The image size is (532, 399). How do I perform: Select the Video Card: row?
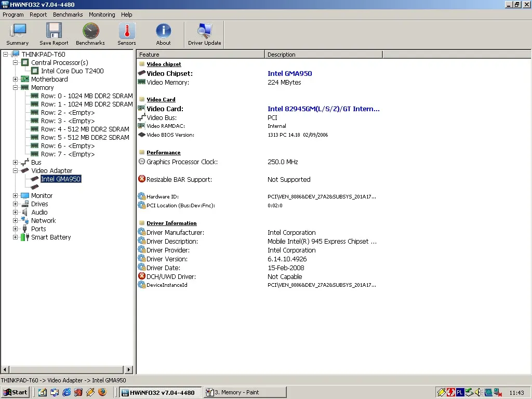260,109
